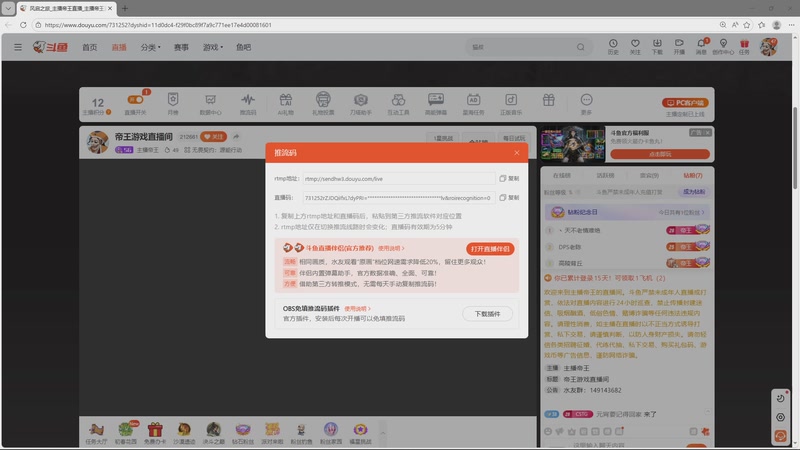Open 使用说明 link beside 斗鱼直播伴侣

click(x=391, y=248)
